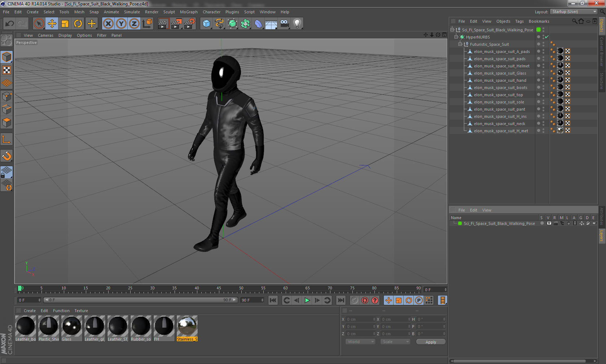The image size is (606, 364).
Task: Open Edit Render Settings
Action: [189, 24]
